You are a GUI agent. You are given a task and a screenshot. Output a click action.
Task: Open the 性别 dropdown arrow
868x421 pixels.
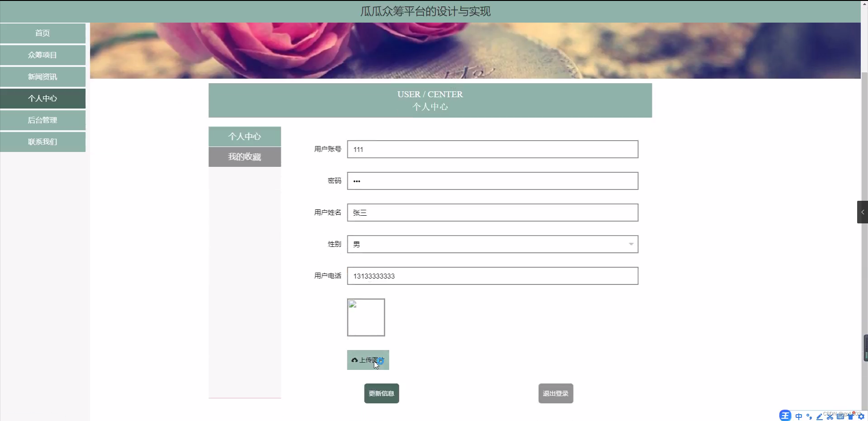[631, 244]
